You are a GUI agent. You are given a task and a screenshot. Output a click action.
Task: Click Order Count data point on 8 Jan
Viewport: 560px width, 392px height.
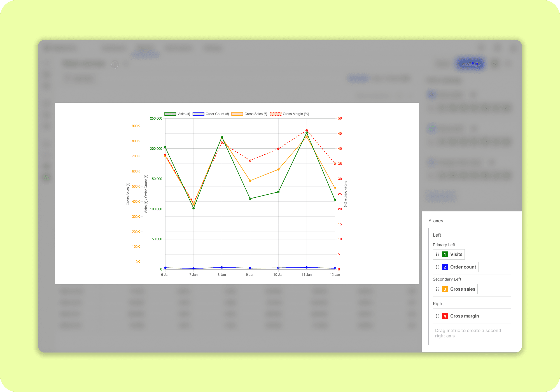[222, 267]
